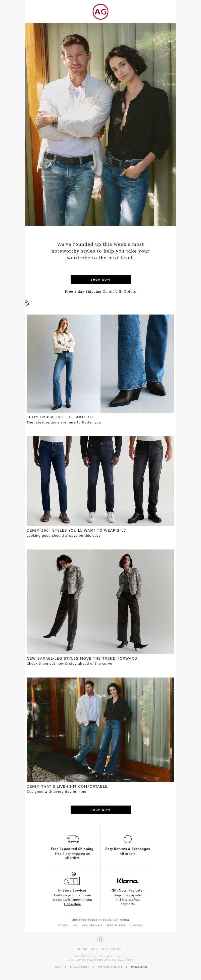Click the Denim 360 three-model jeans image

point(100,481)
